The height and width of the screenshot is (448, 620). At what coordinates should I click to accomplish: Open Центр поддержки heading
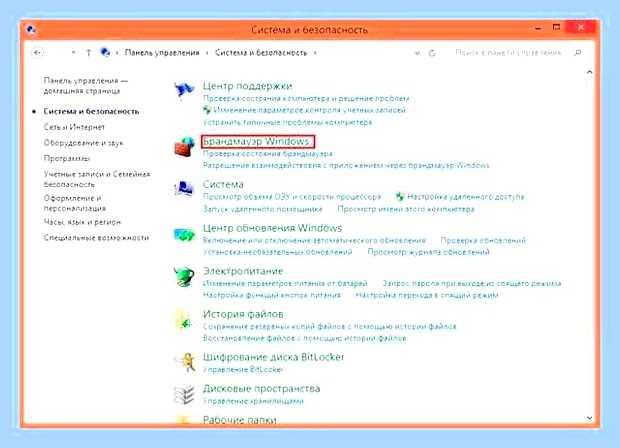point(248,86)
